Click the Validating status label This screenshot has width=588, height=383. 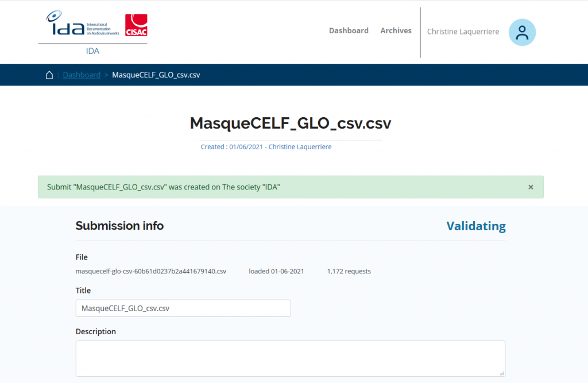point(475,226)
